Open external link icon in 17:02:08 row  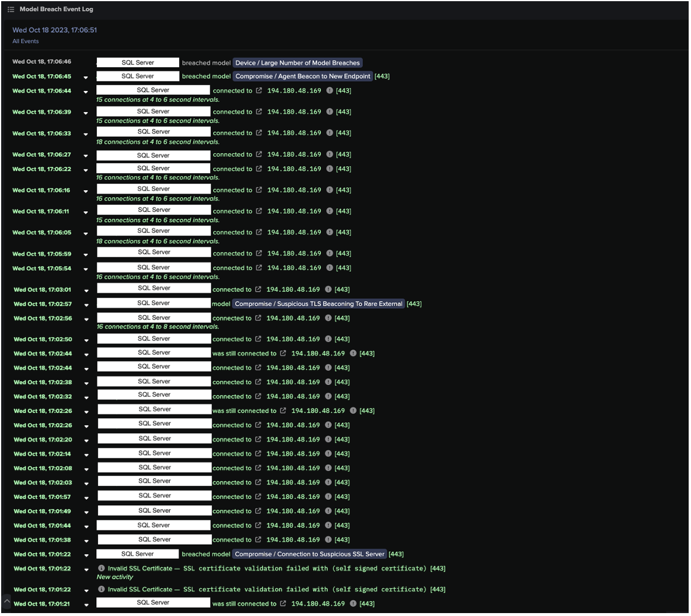(x=258, y=468)
